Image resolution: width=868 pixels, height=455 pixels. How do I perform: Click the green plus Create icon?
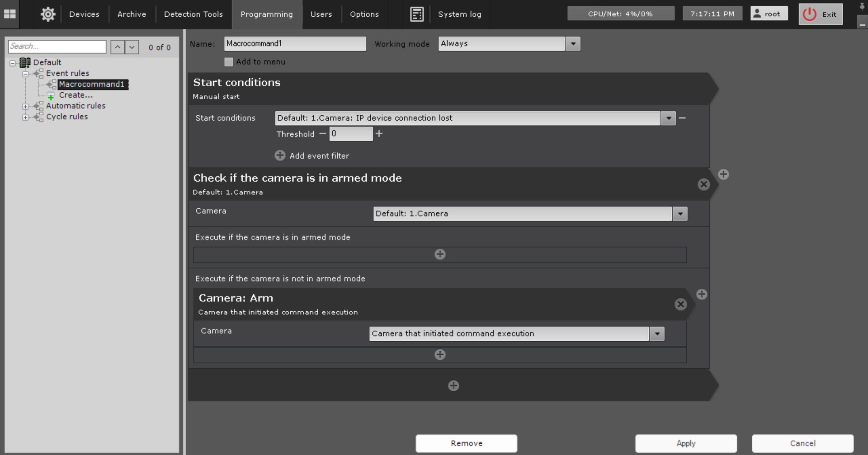tap(51, 96)
